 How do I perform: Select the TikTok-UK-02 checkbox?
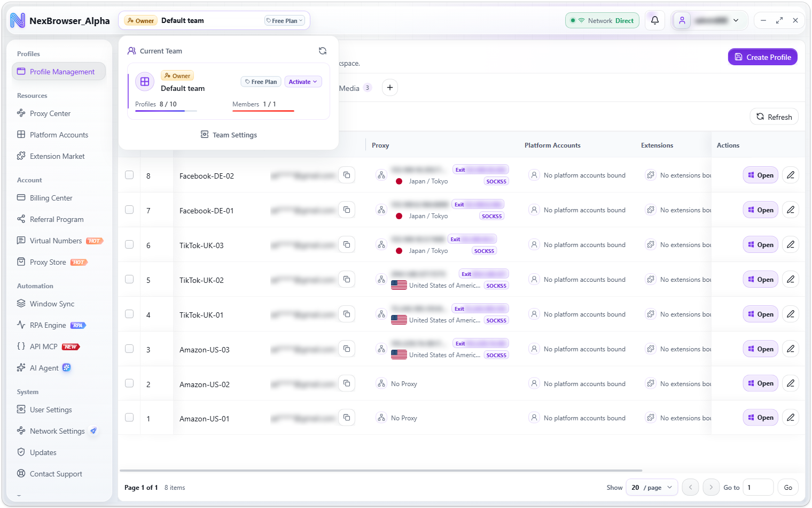click(129, 279)
